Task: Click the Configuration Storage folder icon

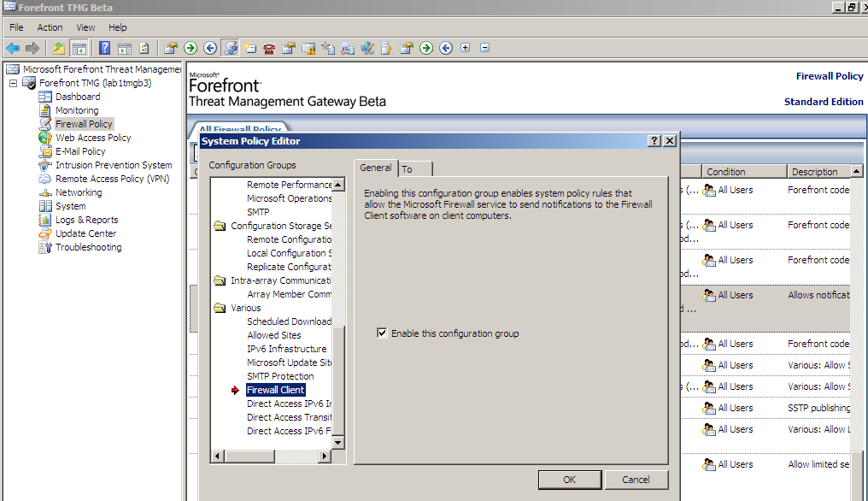Action: (x=220, y=226)
